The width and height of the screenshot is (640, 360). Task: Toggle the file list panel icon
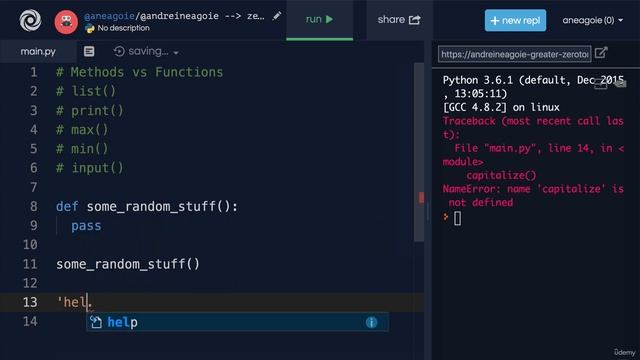coord(89,51)
